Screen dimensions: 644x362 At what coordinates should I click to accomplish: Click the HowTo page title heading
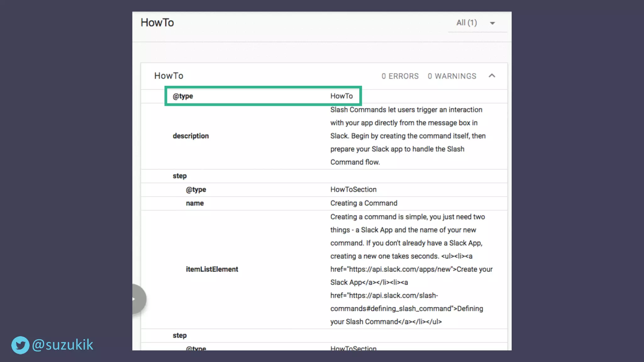[157, 23]
